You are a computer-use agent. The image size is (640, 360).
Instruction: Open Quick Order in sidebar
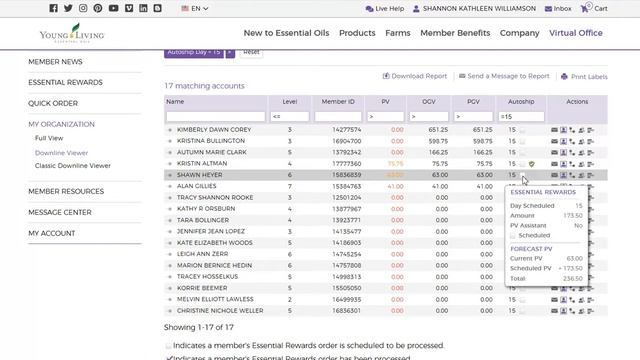[x=53, y=103]
